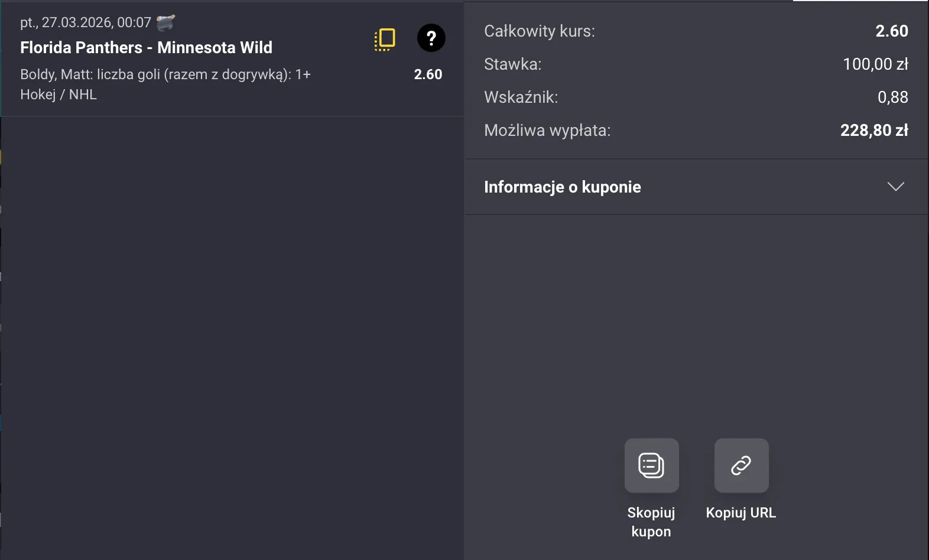Open the Informacje o kuponie section header
This screenshot has width=929, height=560.
(562, 187)
